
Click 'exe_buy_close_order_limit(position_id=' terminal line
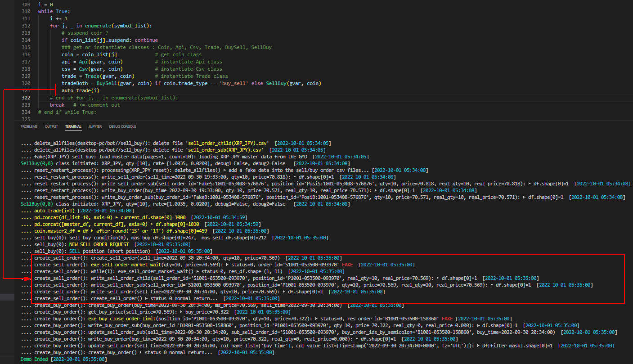coord(267,319)
